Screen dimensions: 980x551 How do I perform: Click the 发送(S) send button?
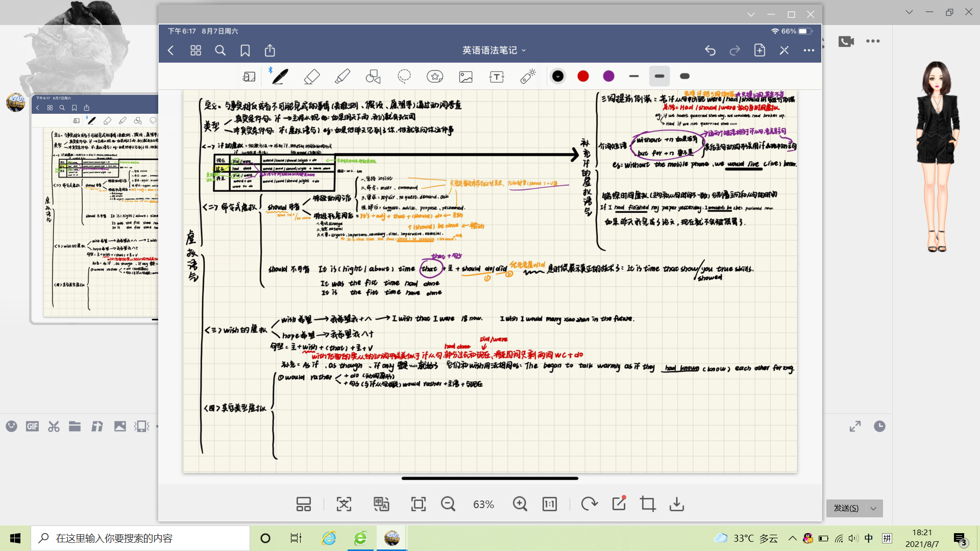(846, 508)
